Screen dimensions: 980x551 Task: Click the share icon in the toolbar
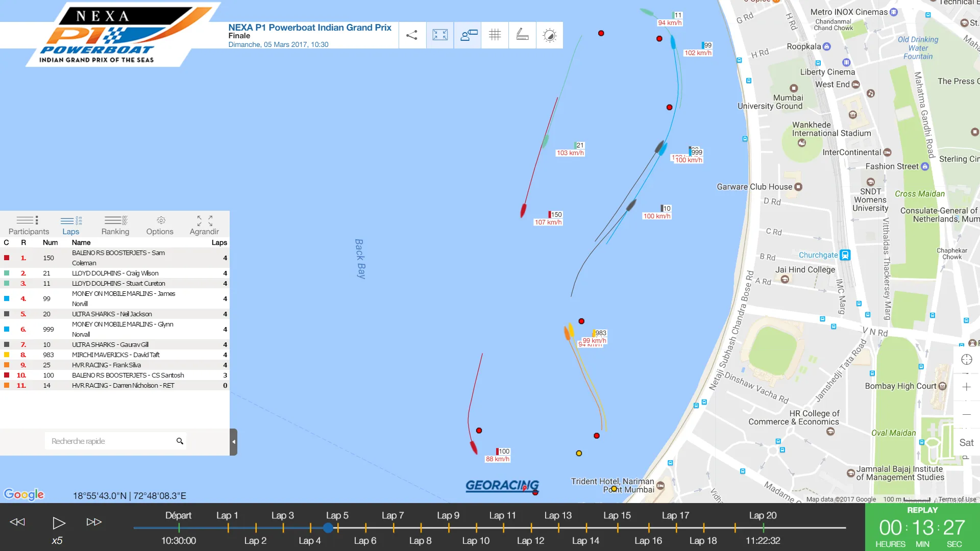tap(412, 35)
